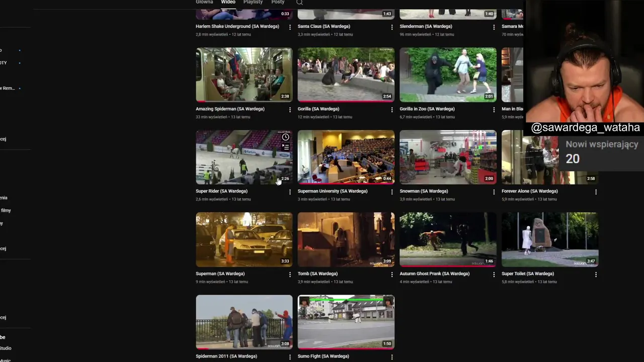This screenshot has width=644, height=362.
Task: Click Santa Claus (SA Wardega) title
Action: (x=324, y=26)
